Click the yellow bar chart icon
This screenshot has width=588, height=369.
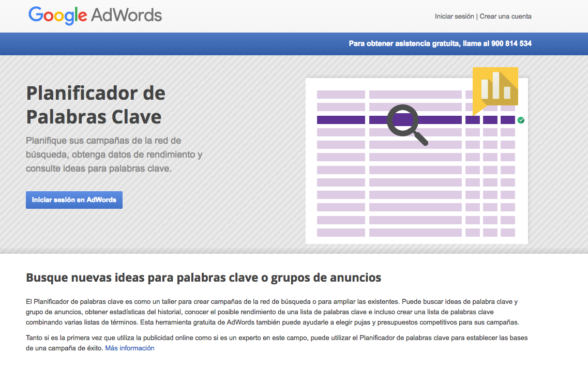coord(495,87)
